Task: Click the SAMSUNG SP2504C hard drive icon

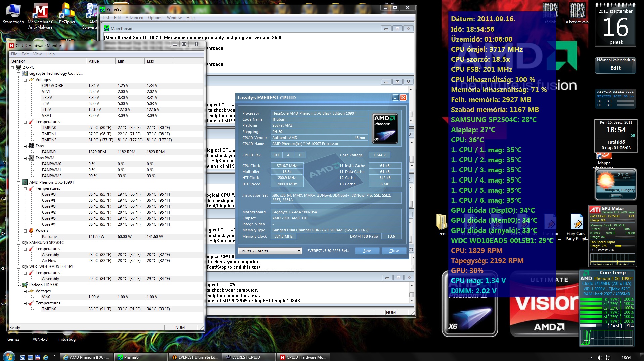Action: 25,243
